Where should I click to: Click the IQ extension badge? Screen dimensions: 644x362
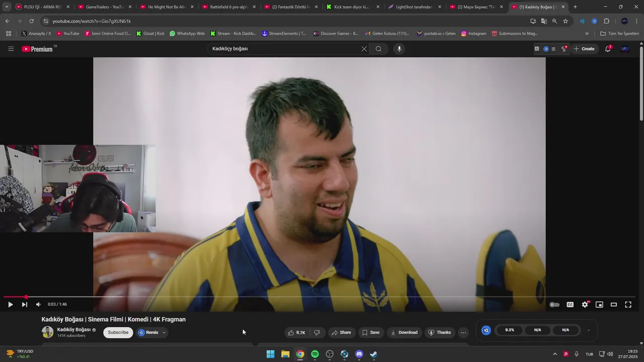pos(486,330)
